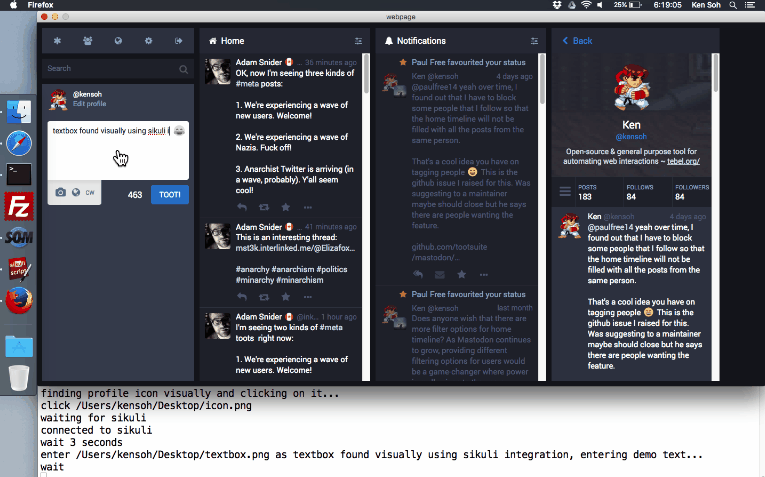765x477 pixels.
Task: Click the logout arrow icon
Action: tap(179, 41)
